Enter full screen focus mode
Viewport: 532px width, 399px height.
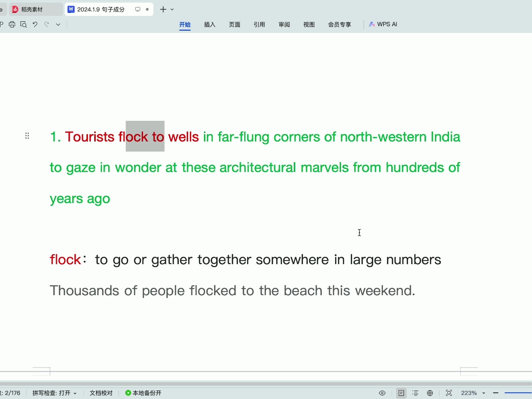[449, 393]
